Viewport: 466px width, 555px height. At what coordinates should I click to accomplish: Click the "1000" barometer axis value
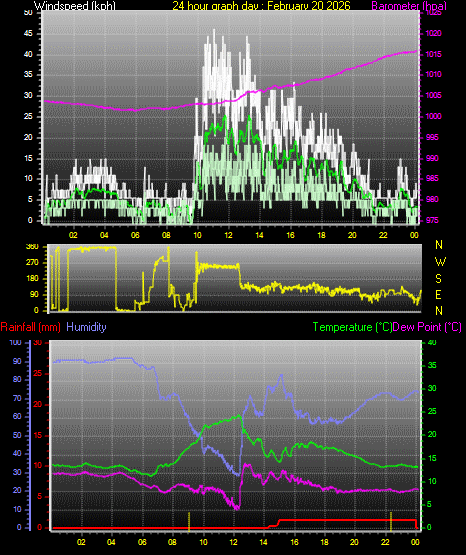click(x=434, y=116)
